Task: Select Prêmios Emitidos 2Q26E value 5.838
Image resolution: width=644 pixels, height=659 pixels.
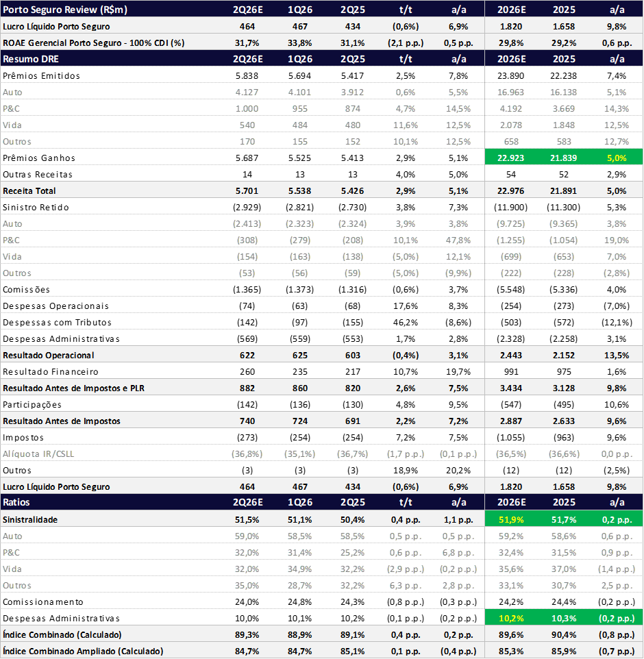Action: pos(247,75)
